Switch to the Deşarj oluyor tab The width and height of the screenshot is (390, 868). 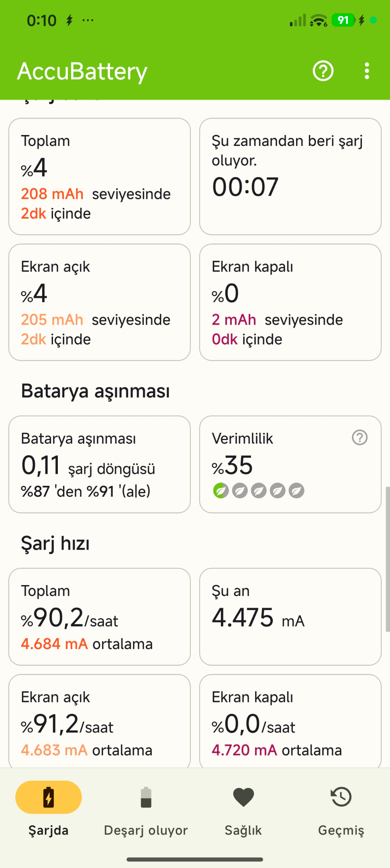click(x=146, y=830)
